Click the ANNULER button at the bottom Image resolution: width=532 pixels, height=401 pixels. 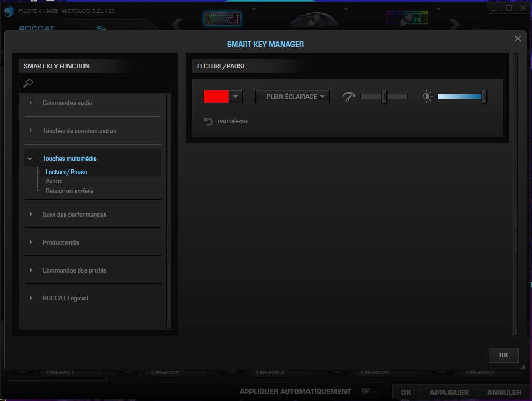(x=503, y=392)
